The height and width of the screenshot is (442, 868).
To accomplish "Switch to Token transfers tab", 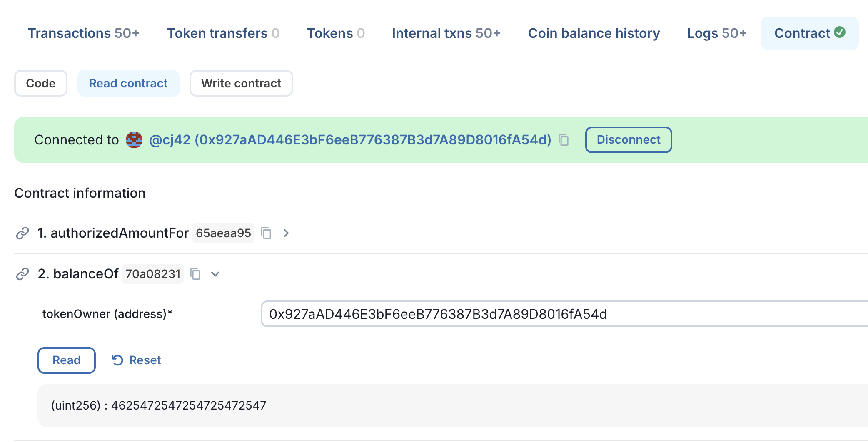I will point(223,33).
